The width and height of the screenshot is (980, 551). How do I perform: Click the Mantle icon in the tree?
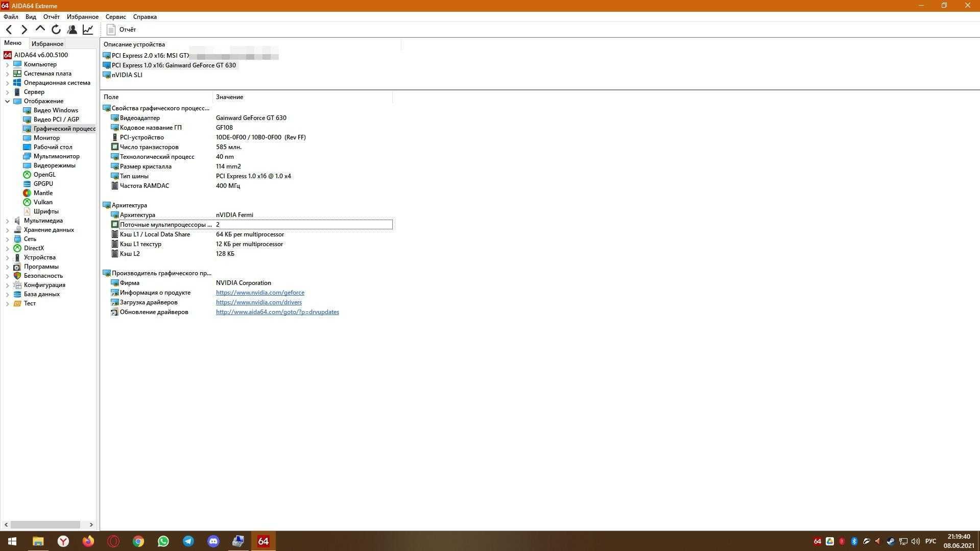tap(27, 193)
